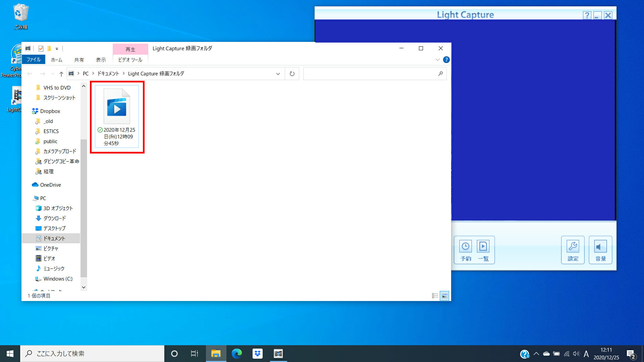Switch to details view layout

tap(435, 296)
